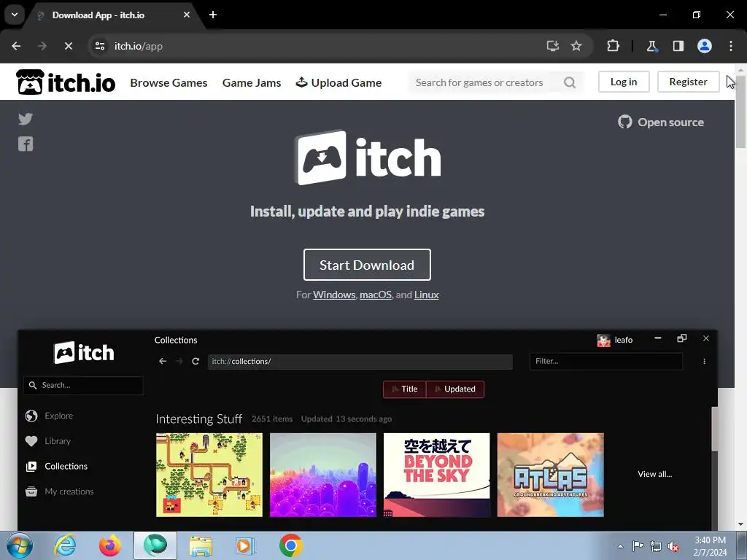The image size is (747, 560).
Task: Click Updated sort button in app screenshot
Action: (455, 389)
